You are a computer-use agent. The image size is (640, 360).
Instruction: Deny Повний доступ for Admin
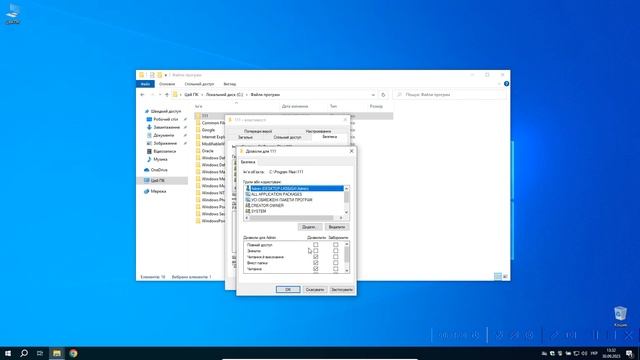point(336,245)
